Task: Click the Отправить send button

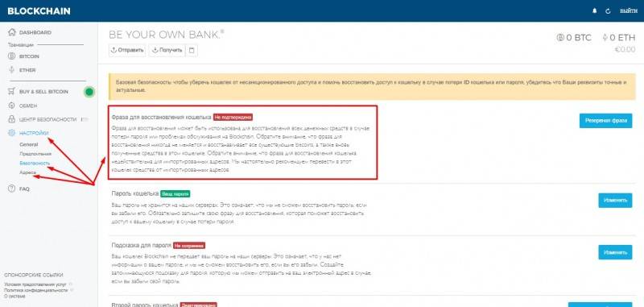Action: [127, 50]
